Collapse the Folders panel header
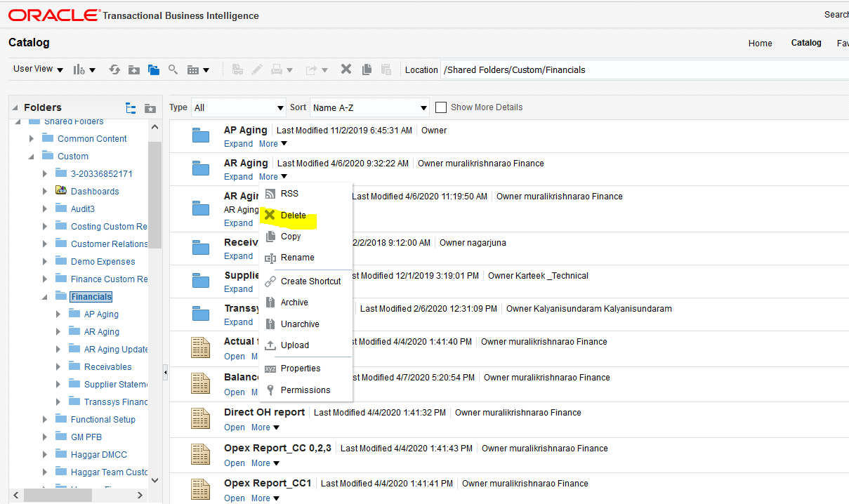This screenshot has width=849, height=504. coord(15,107)
